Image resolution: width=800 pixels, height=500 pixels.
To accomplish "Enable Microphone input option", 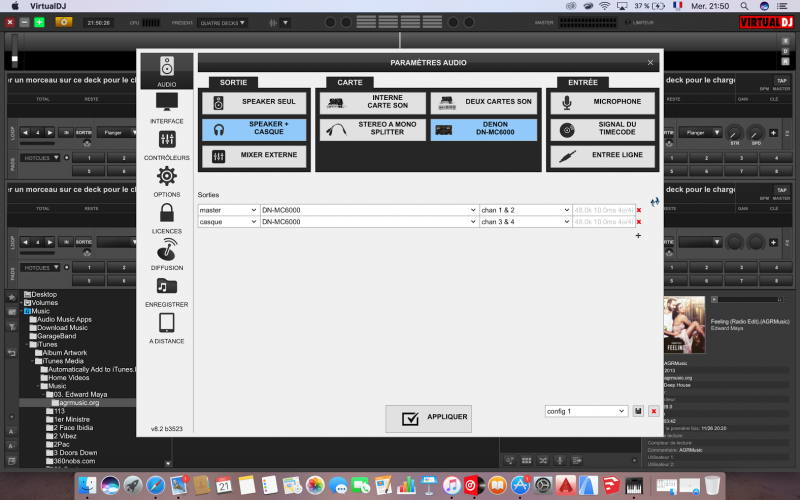I will (603, 103).
